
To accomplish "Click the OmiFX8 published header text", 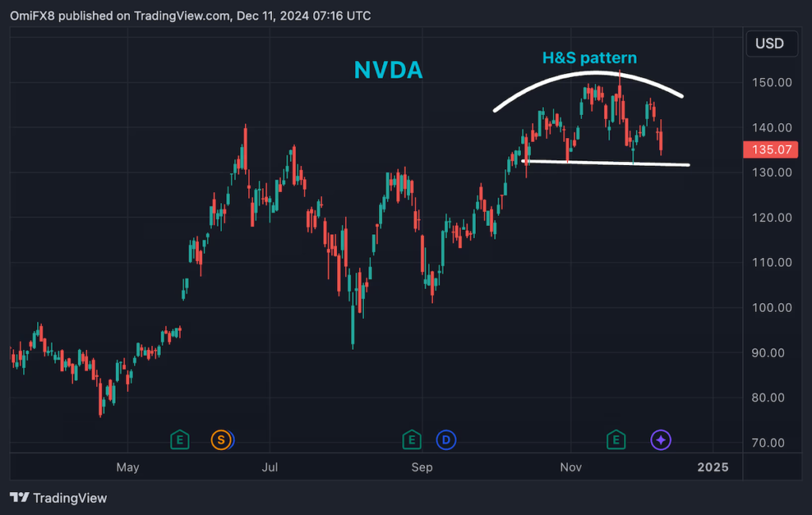I will pos(190,16).
